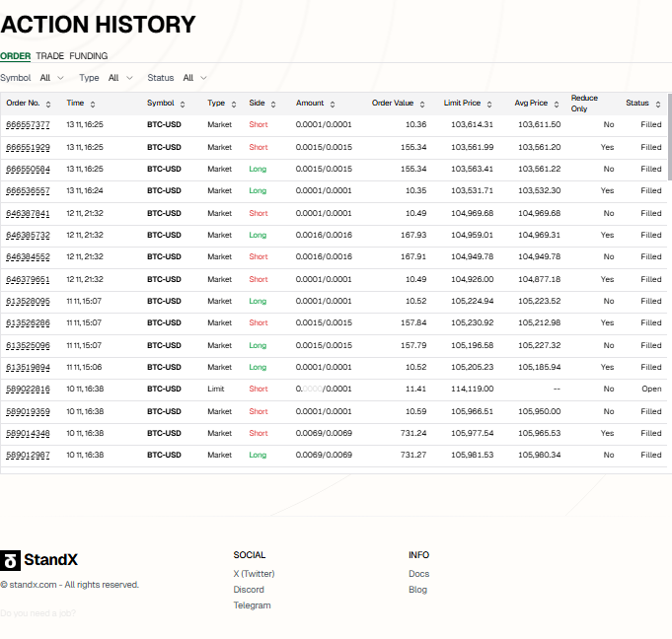Click the time 11 11, 15:06
The height and width of the screenshot is (639, 672).
click(84, 367)
